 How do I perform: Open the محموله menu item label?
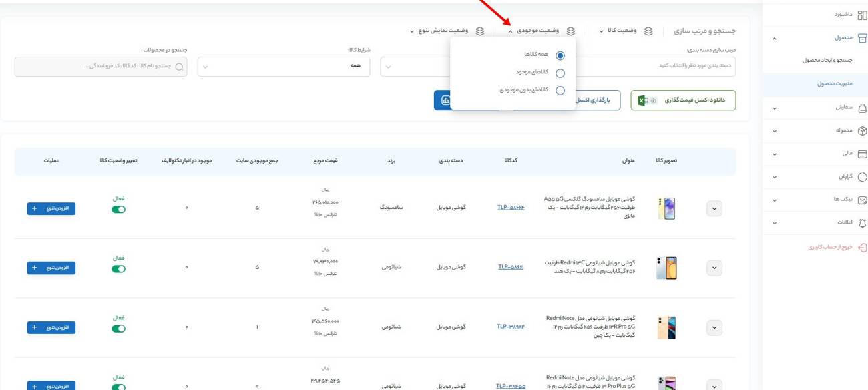pos(844,130)
